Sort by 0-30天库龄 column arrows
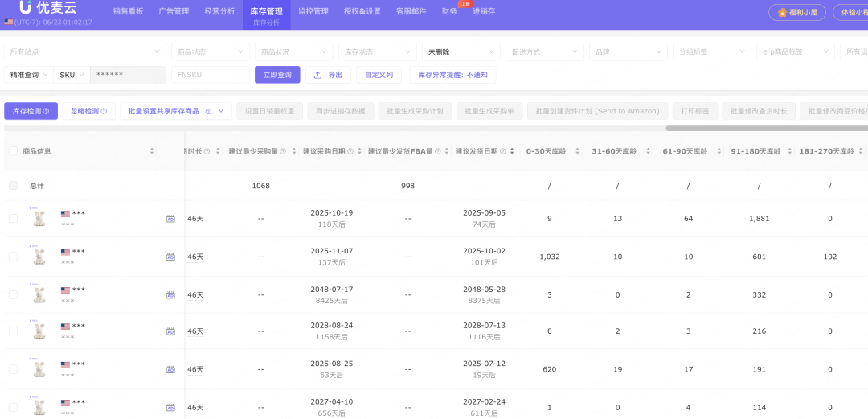This screenshot has height=419, width=868. click(x=577, y=150)
